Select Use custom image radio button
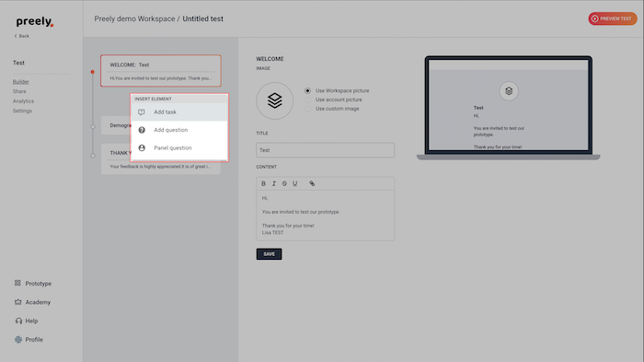This screenshot has width=644, height=362. tap(307, 109)
